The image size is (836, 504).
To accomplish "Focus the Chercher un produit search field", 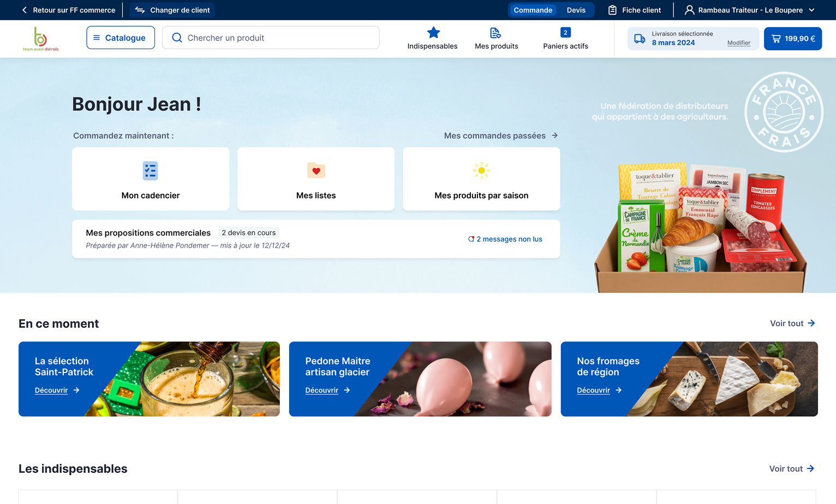I will pyautogui.click(x=271, y=38).
